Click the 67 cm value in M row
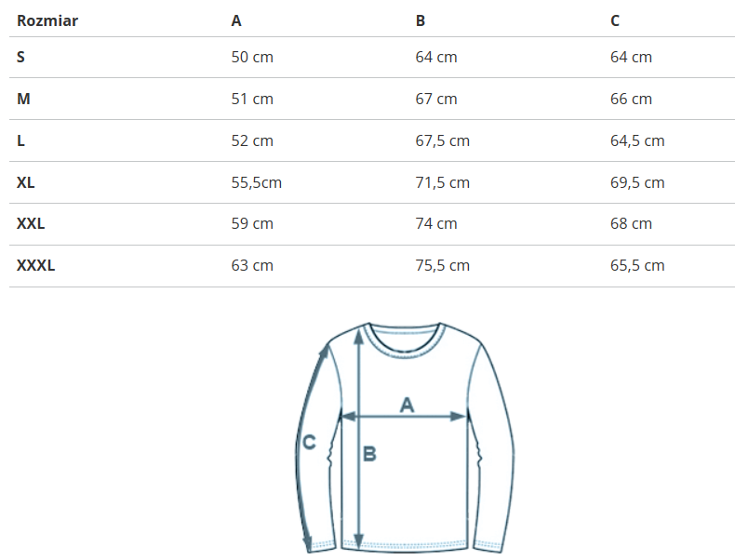This screenshot has width=735, height=560. click(436, 99)
